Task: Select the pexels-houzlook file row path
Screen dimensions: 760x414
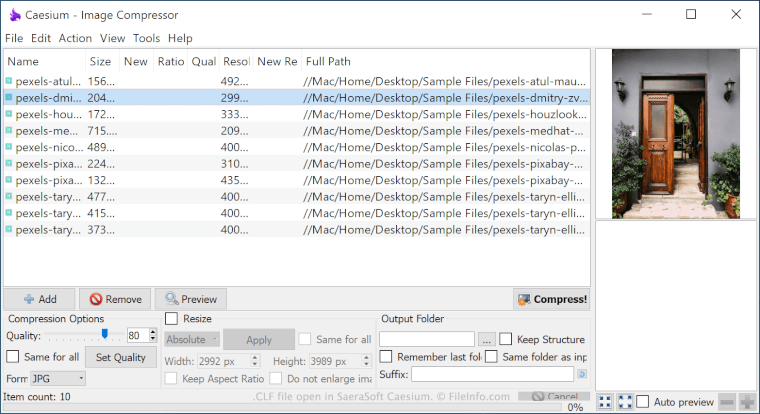Action: [x=444, y=114]
